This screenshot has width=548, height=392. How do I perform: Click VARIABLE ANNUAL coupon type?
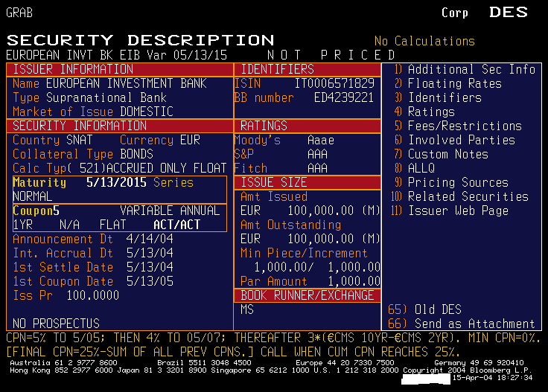coord(170,211)
